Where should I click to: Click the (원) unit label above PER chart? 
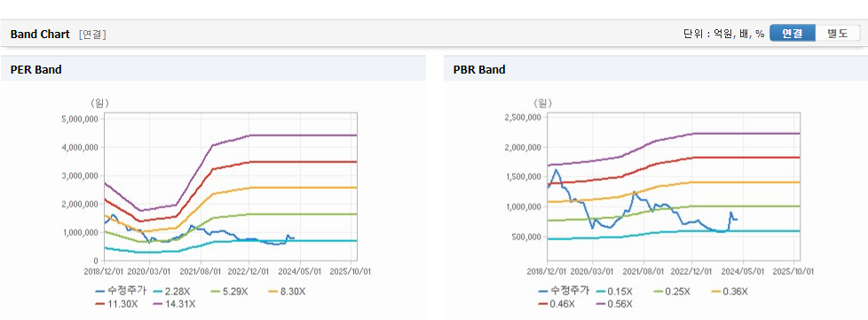coord(99,103)
